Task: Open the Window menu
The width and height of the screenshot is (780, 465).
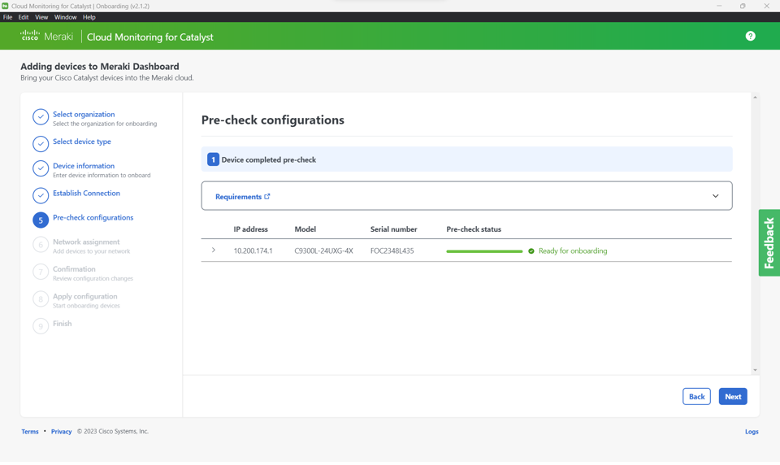Action: pyautogui.click(x=65, y=17)
